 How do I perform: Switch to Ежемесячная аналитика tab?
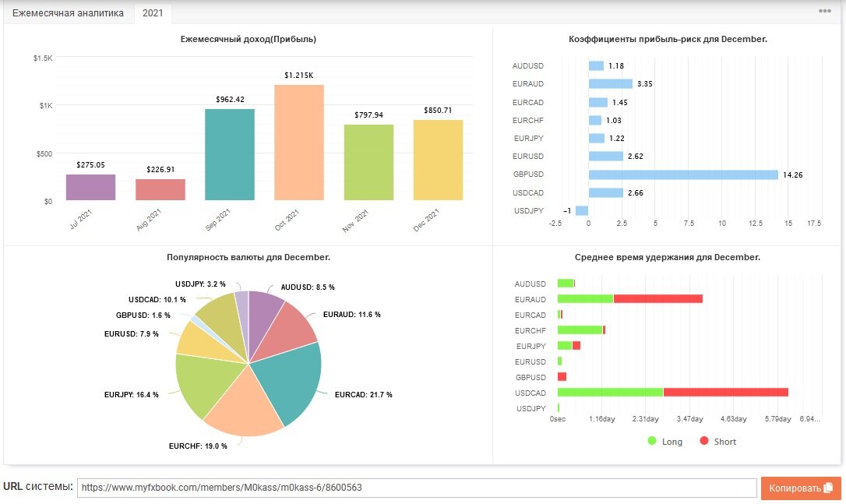[x=68, y=13]
